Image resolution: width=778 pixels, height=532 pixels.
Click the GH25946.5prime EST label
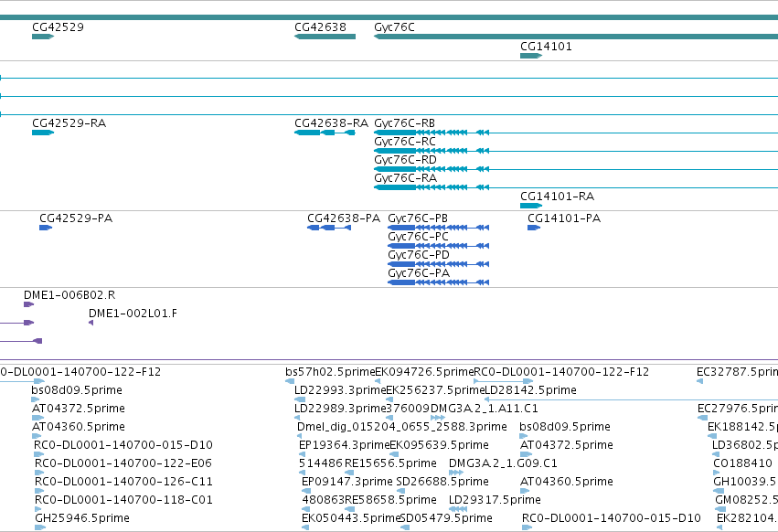82,518
